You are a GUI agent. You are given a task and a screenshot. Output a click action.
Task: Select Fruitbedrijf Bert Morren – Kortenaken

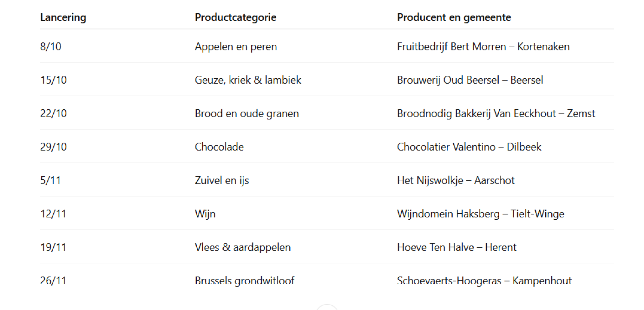point(483,47)
